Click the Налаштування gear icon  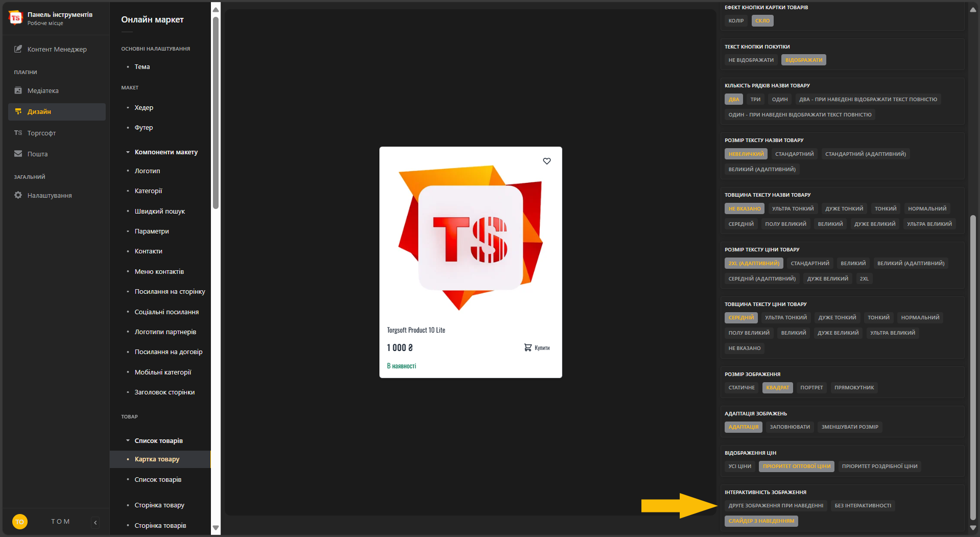point(18,195)
